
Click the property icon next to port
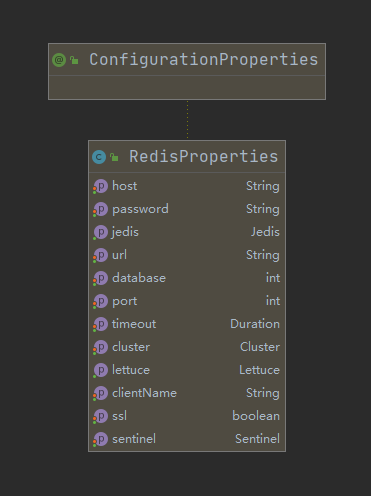pos(100,301)
